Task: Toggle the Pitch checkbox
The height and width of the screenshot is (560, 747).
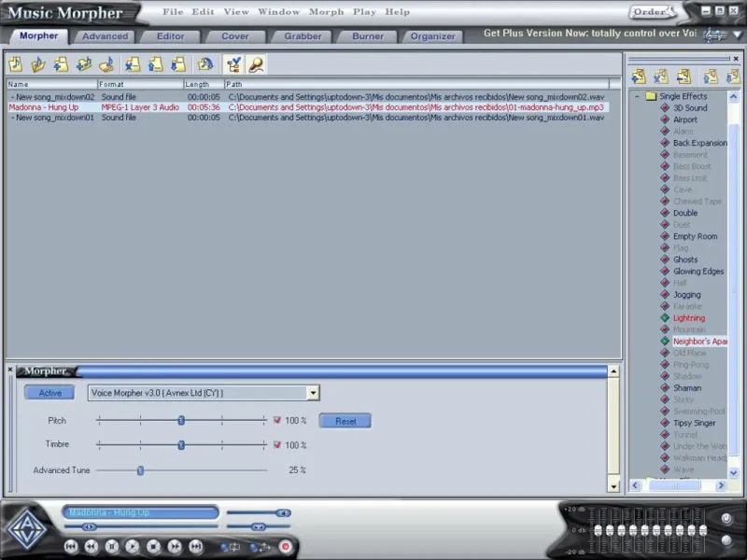Action: coord(276,420)
